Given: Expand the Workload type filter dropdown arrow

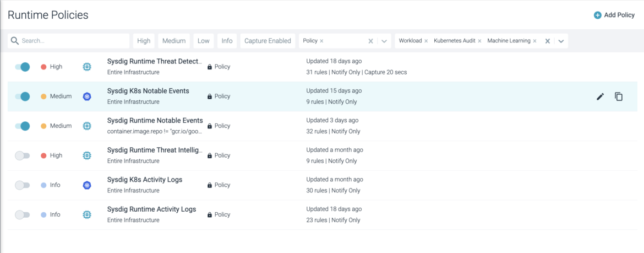Looking at the screenshot, I should (561, 41).
